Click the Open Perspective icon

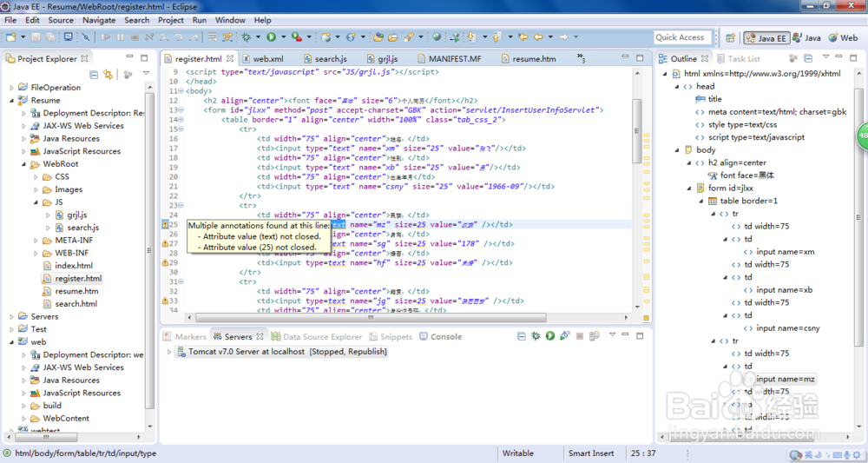pyautogui.click(x=731, y=37)
